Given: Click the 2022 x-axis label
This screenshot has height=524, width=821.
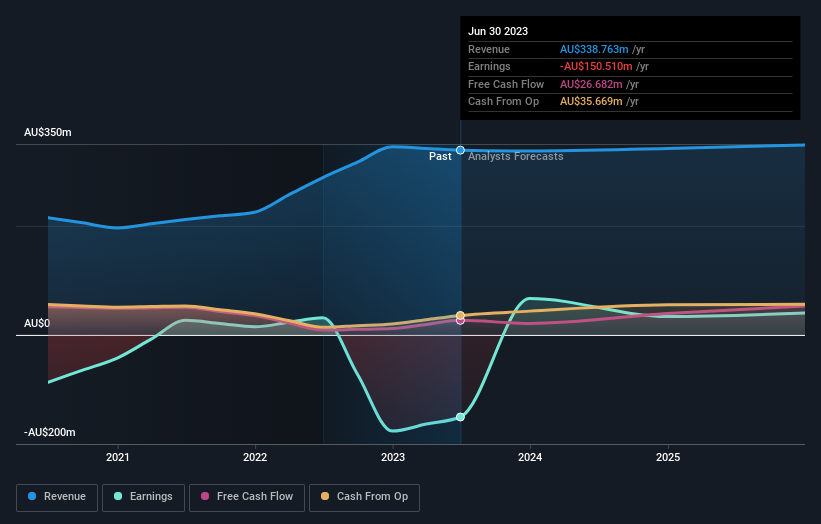Looking at the screenshot, I should (x=255, y=457).
